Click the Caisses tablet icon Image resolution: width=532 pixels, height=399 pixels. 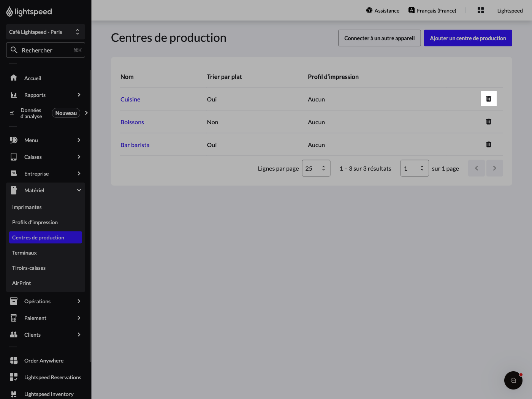14,157
